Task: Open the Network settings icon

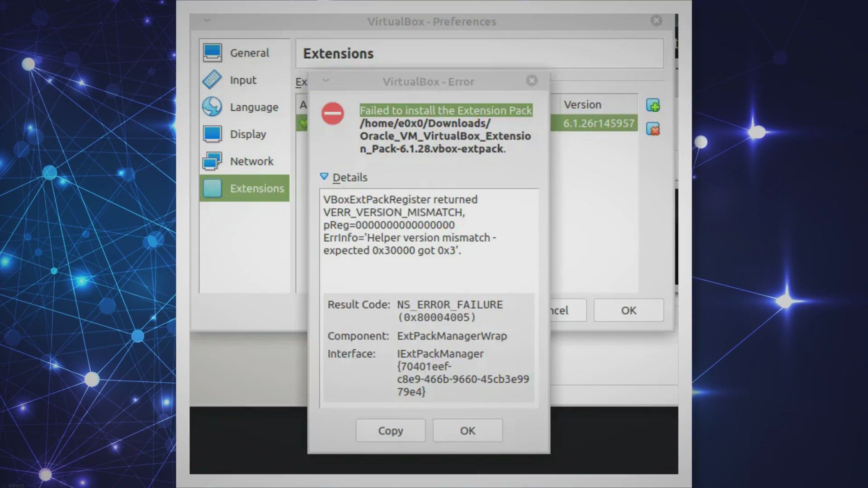Action: [212, 161]
